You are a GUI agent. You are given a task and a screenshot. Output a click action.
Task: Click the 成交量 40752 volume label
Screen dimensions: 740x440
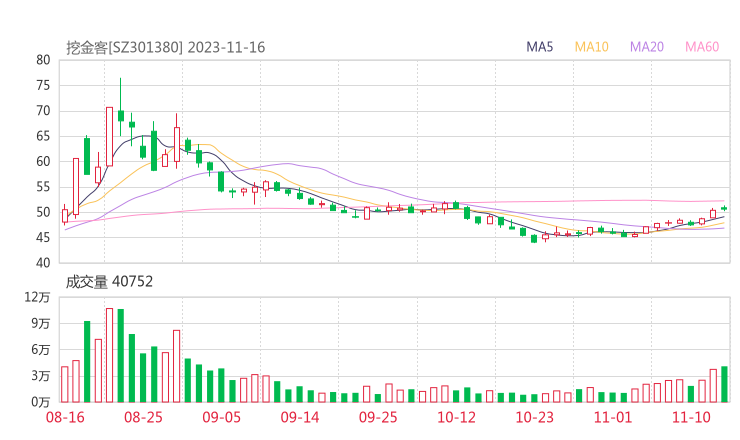tap(109, 282)
